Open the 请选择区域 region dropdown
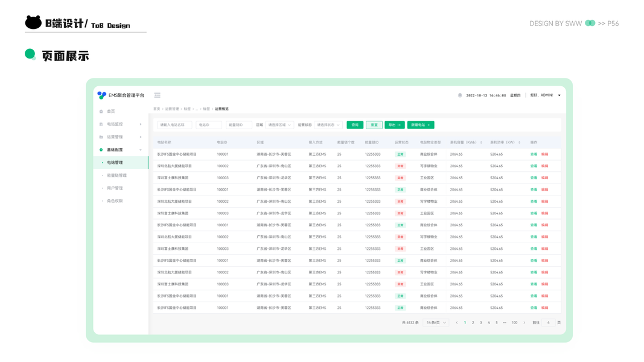 tap(279, 125)
